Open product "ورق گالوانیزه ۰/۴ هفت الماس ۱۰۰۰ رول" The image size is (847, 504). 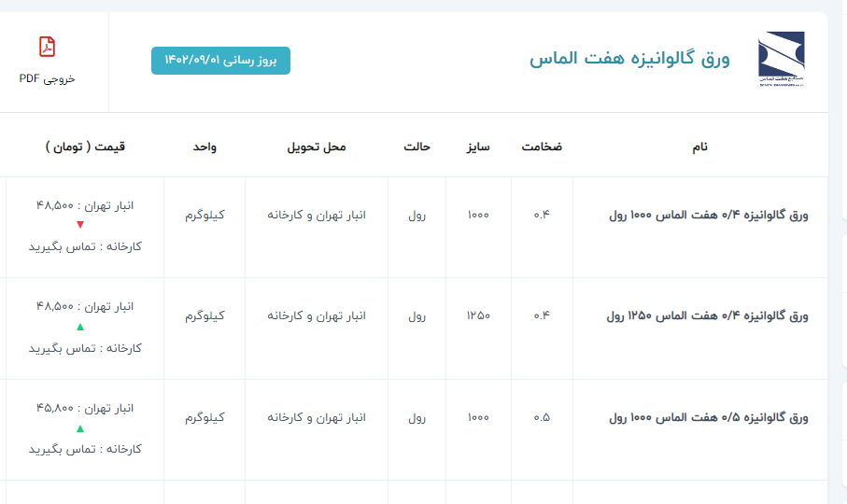[x=707, y=215]
